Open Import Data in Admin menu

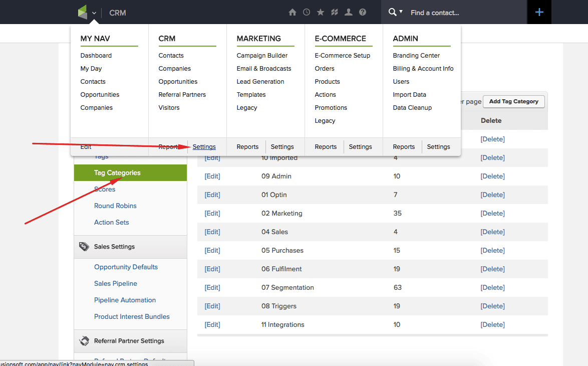pos(409,95)
